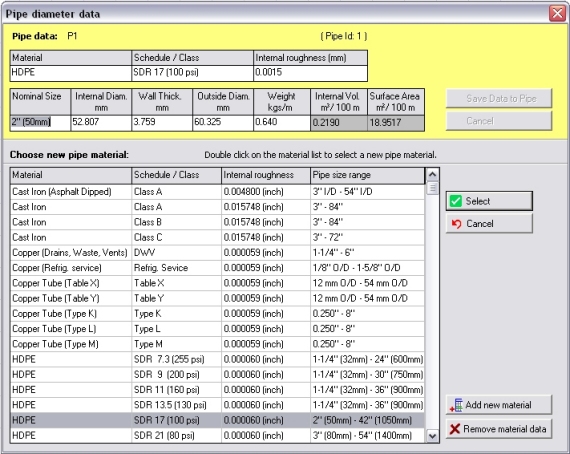The height and width of the screenshot is (454, 570).
Task: Click the green checkmark Select icon
Action: click(x=455, y=201)
